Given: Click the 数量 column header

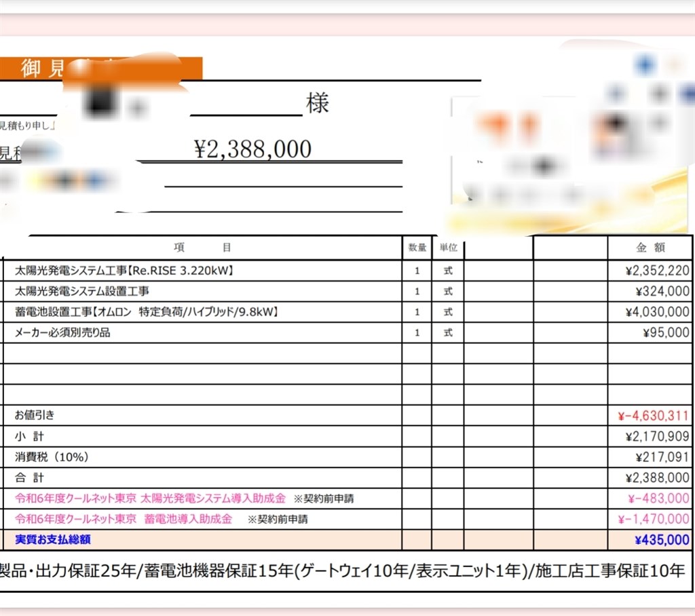Looking at the screenshot, I should (x=416, y=247).
